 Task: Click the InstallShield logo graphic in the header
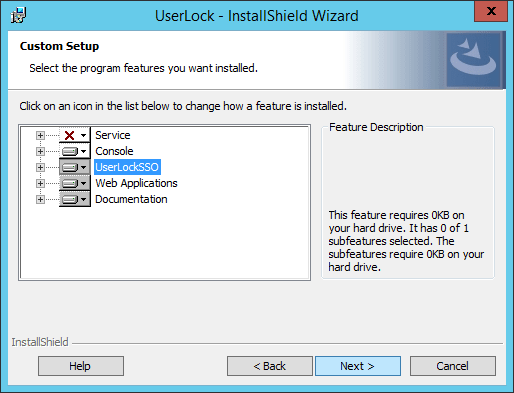(x=473, y=60)
